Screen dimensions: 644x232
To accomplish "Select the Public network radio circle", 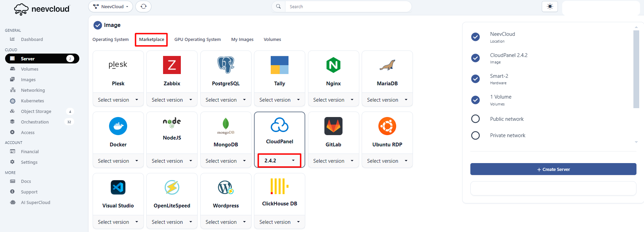I will 475,119.
